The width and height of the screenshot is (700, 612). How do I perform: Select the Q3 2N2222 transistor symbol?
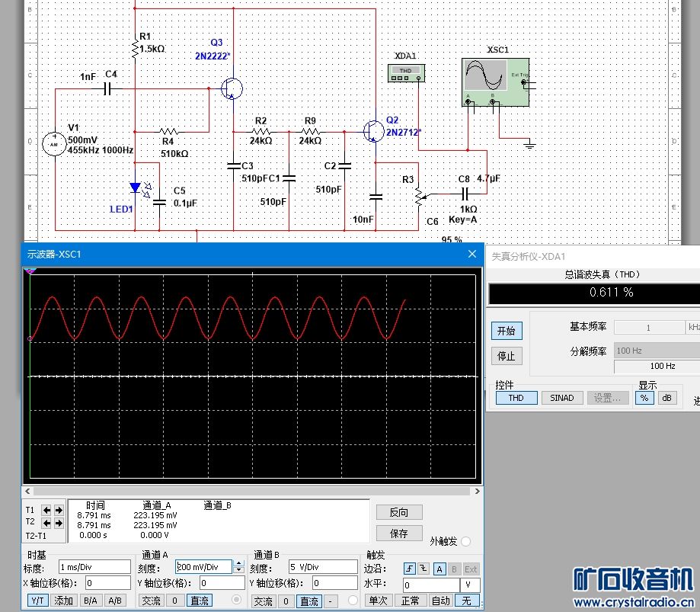[232, 88]
